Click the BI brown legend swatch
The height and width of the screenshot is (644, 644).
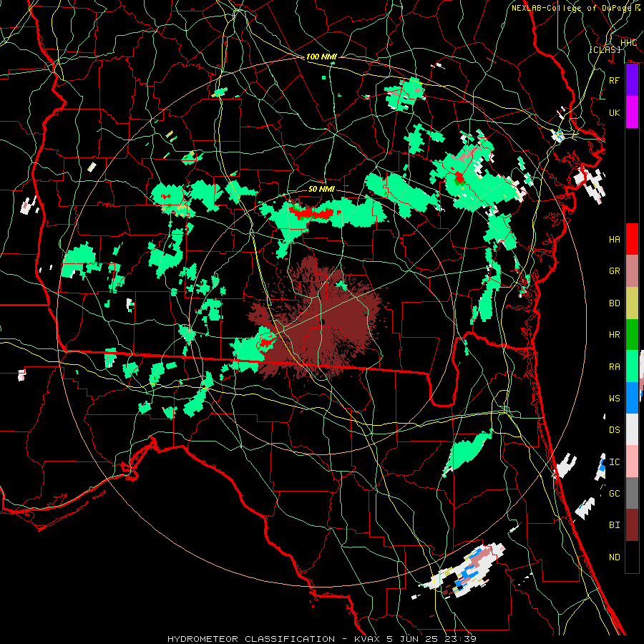coord(632,525)
